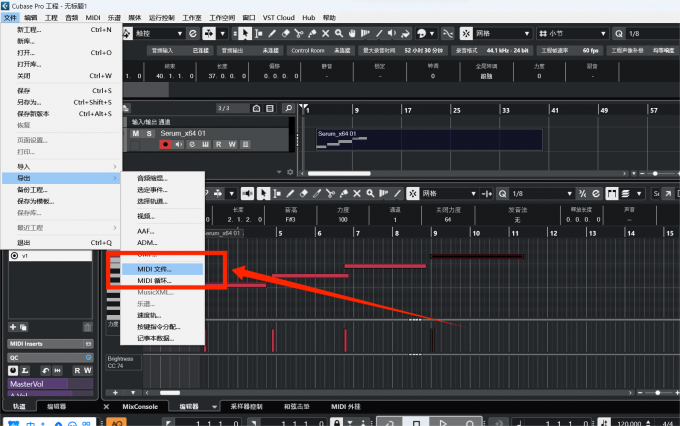Viewport: 680px width, 426px height.
Task: Choose MIDI 循环... in the export submenu
Action: pyautogui.click(x=162, y=281)
